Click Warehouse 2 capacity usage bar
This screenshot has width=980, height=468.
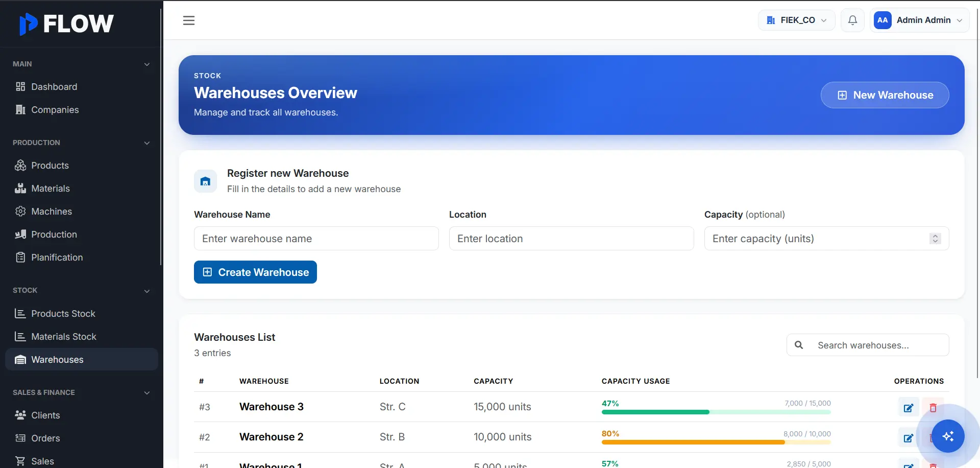pyautogui.click(x=716, y=442)
